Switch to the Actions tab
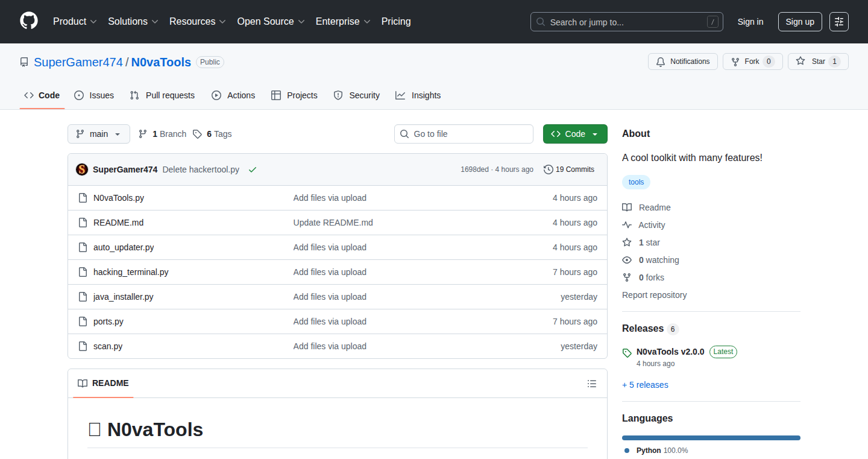This screenshot has height=459, width=868. [233, 95]
